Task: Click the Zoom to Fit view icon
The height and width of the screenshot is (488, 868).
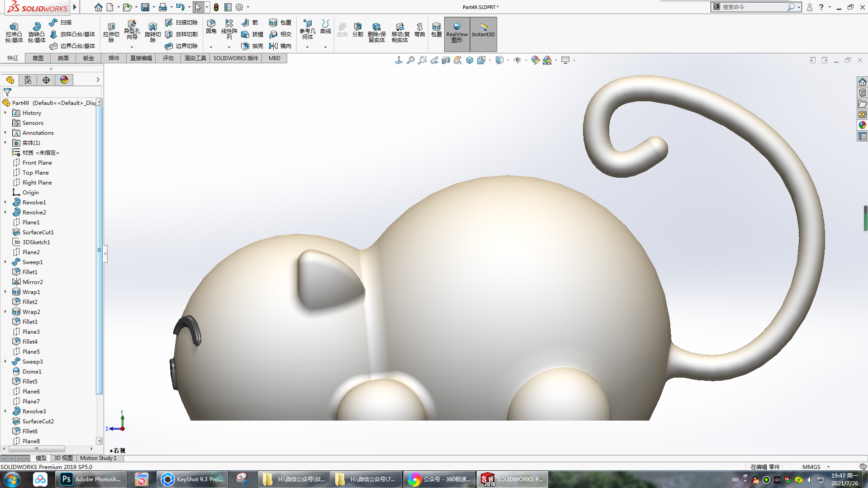Action: coord(411,60)
